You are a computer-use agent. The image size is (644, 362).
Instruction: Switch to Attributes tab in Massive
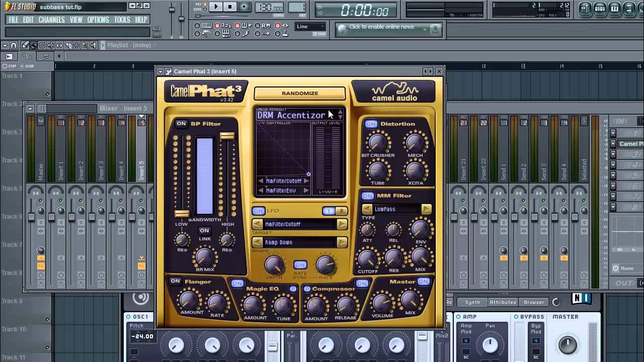[x=503, y=302]
